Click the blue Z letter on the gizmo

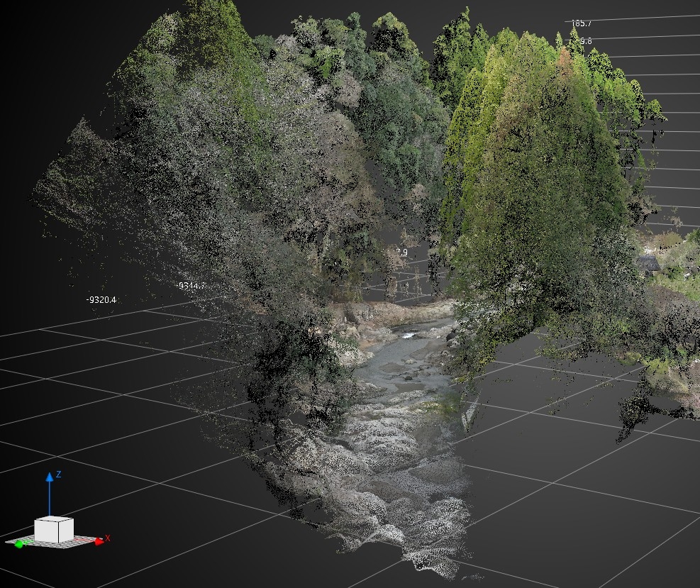pyautogui.click(x=58, y=475)
